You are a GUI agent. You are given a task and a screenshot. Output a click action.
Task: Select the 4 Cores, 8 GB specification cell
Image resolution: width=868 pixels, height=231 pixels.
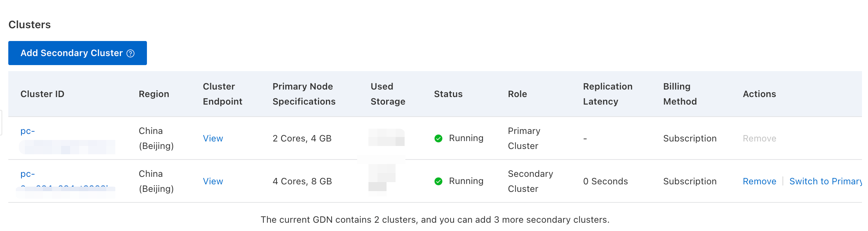tap(302, 181)
